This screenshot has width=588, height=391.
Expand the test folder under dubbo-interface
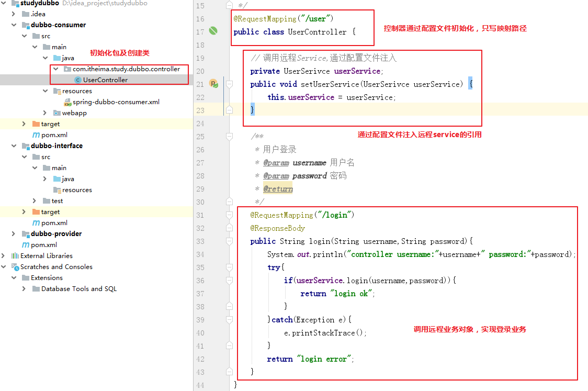35,201
